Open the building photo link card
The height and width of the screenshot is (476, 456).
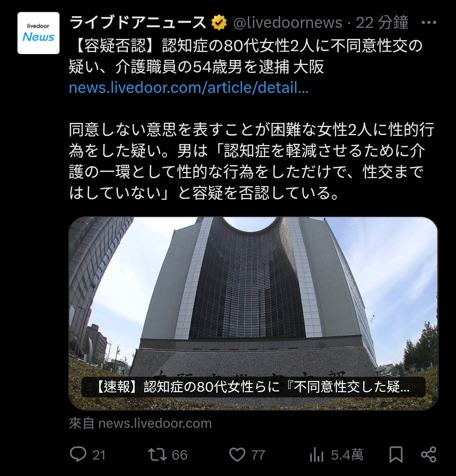(254, 313)
